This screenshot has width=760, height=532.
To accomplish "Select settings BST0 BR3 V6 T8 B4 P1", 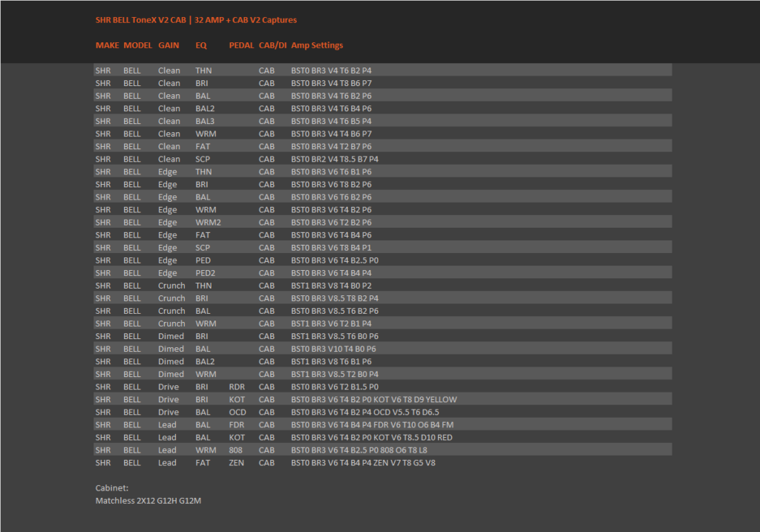I will 331,247.
